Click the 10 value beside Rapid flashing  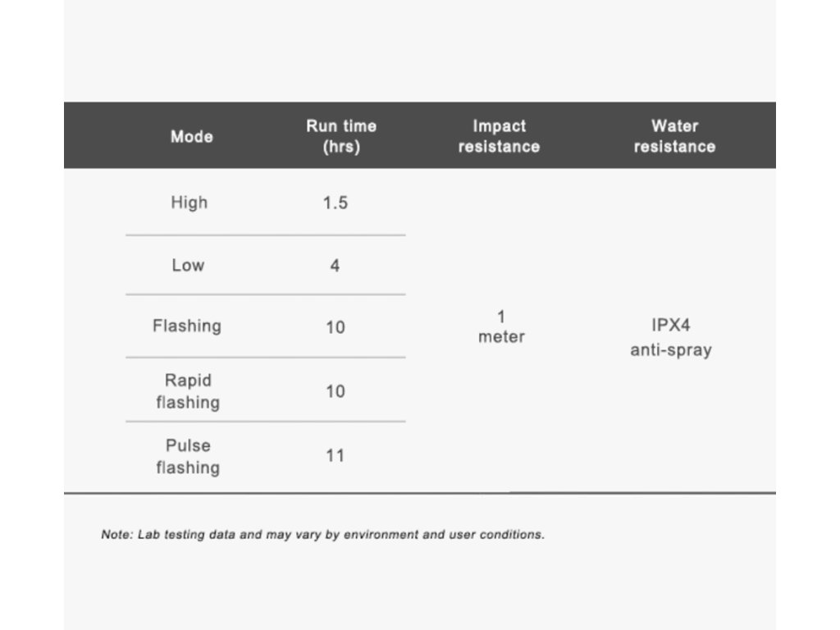pos(336,391)
